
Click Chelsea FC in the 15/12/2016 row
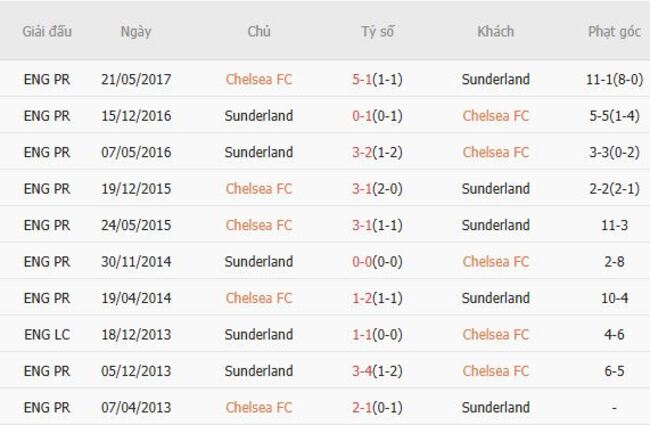(x=496, y=116)
